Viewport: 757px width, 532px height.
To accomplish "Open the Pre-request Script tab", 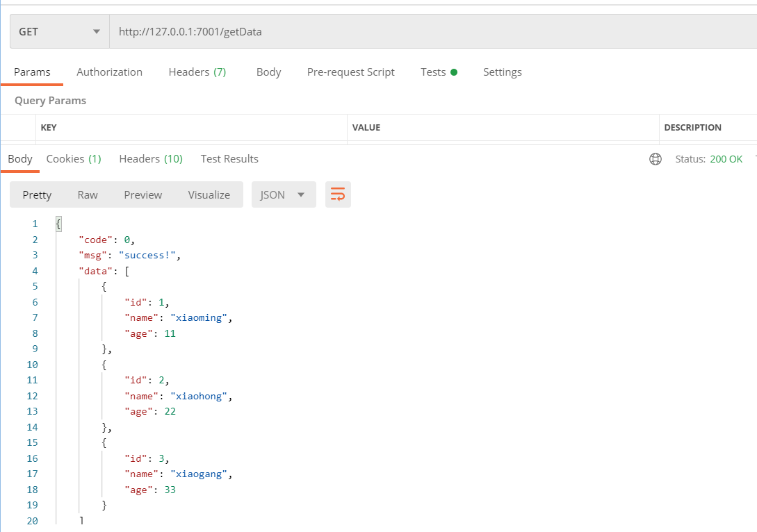I will [350, 72].
